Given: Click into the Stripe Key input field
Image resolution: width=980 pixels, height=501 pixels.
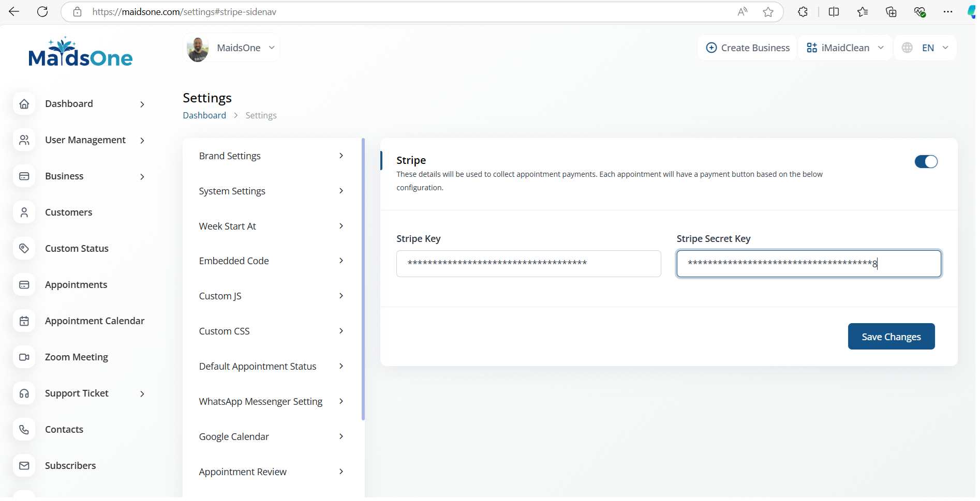Looking at the screenshot, I should tap(528, 264).
